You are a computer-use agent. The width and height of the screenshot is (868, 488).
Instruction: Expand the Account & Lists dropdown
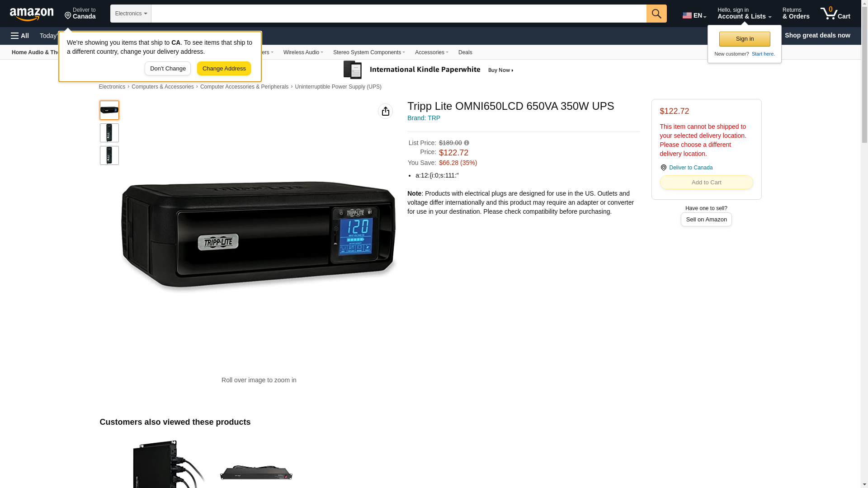[x=744, y=14]
